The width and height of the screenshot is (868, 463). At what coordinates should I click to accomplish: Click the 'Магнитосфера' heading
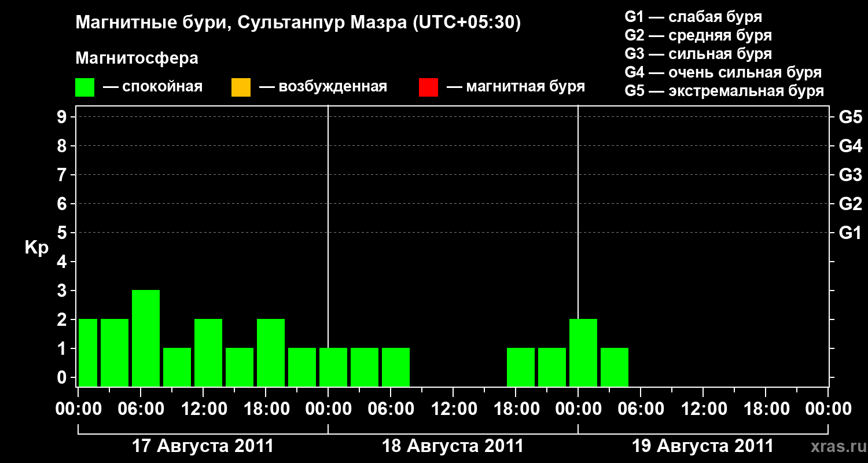point(137,58)
